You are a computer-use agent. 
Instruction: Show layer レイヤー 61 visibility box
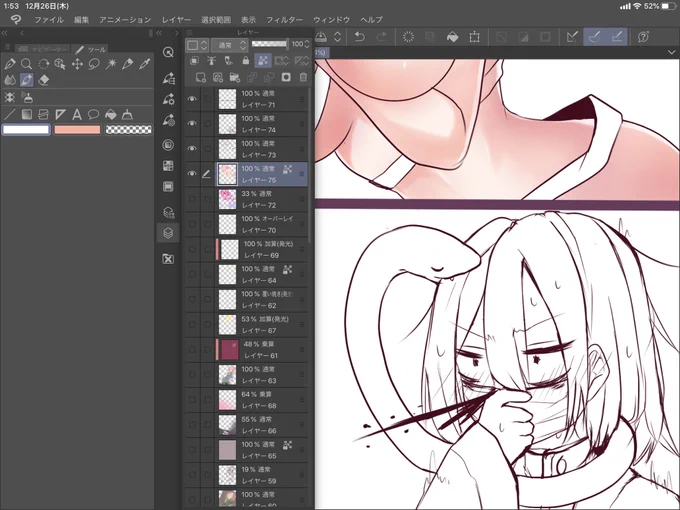point(192,350)
